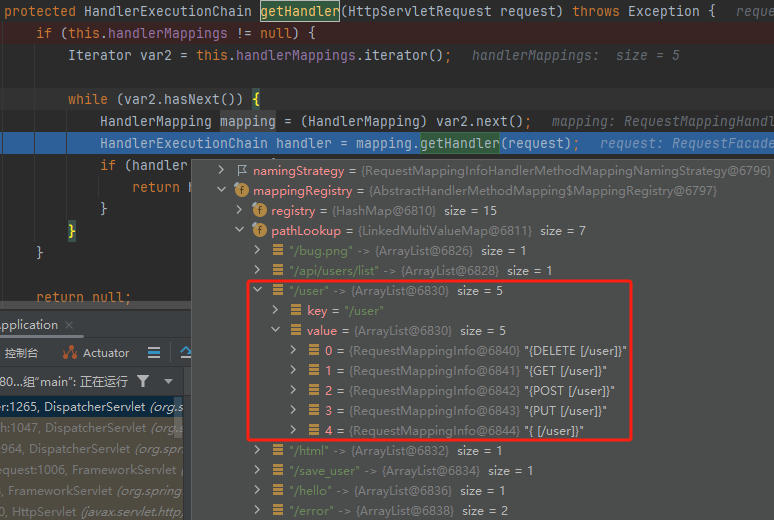Expand the key = "/user" node
Viewport: 774px width, 520px height.
pos(275,310)
